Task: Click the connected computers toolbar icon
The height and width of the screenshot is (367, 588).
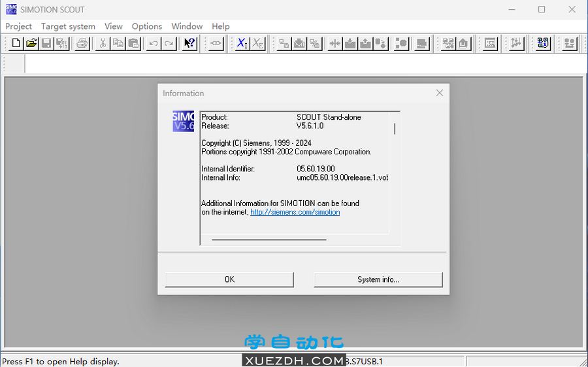Action: [x=448, y=43]
